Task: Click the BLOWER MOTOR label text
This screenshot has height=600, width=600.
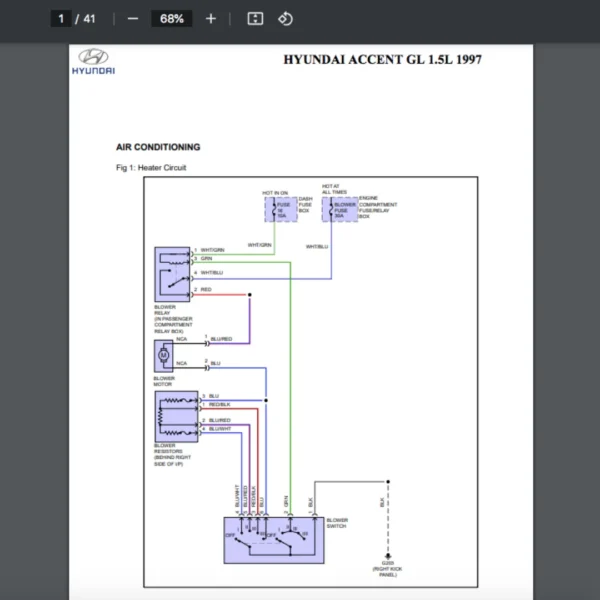Action: 164,381
